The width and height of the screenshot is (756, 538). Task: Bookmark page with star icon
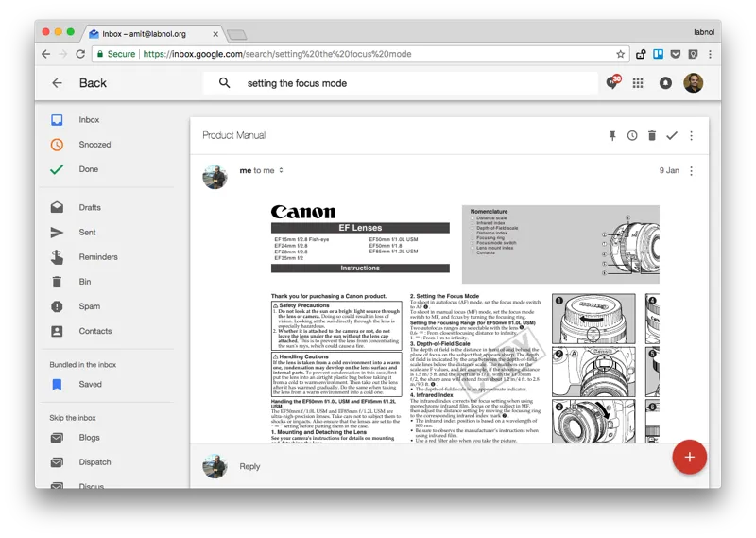(621, 54)
